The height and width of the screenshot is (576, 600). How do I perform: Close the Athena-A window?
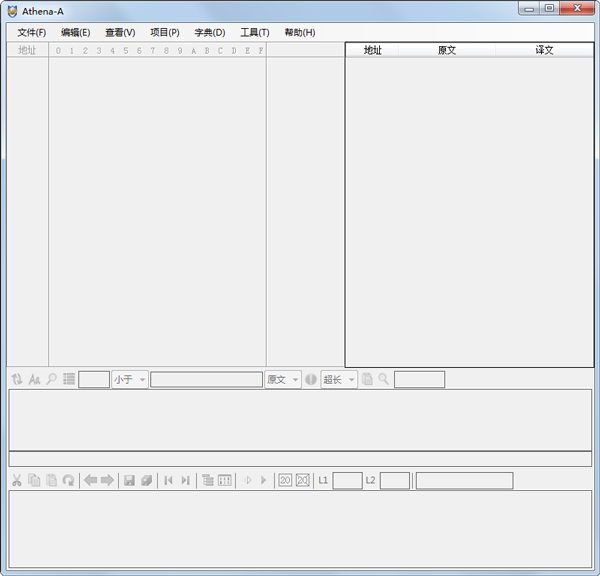tap(577, 8)
